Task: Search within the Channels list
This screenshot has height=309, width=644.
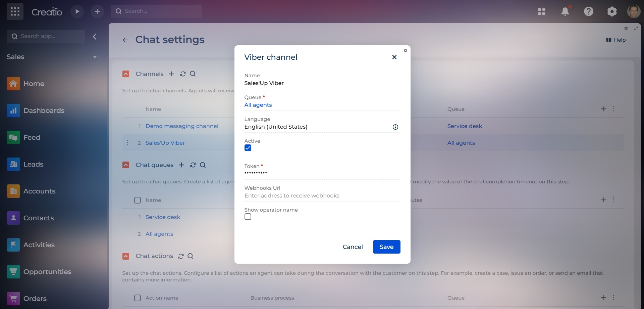Action: (193, 74)
